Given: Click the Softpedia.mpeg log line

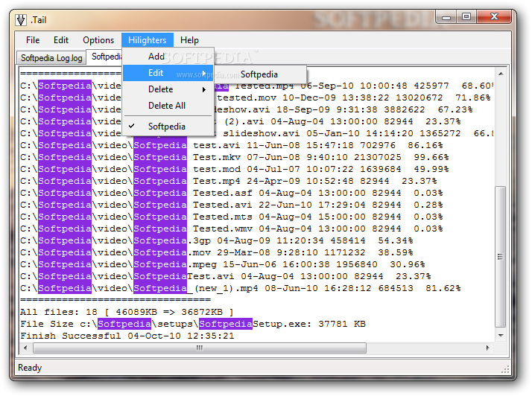Looking at the screenshot, I should pos(223,264).
